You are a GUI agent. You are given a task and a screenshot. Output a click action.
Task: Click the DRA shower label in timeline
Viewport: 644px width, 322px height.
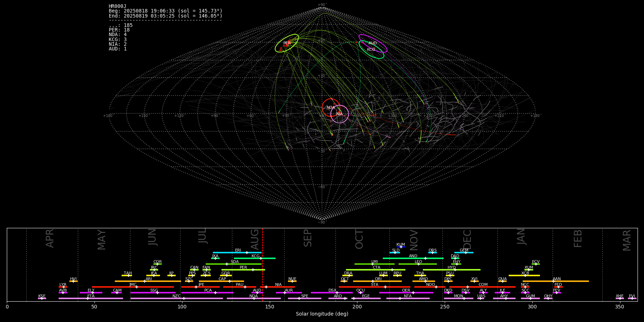(x=348, y=273)
